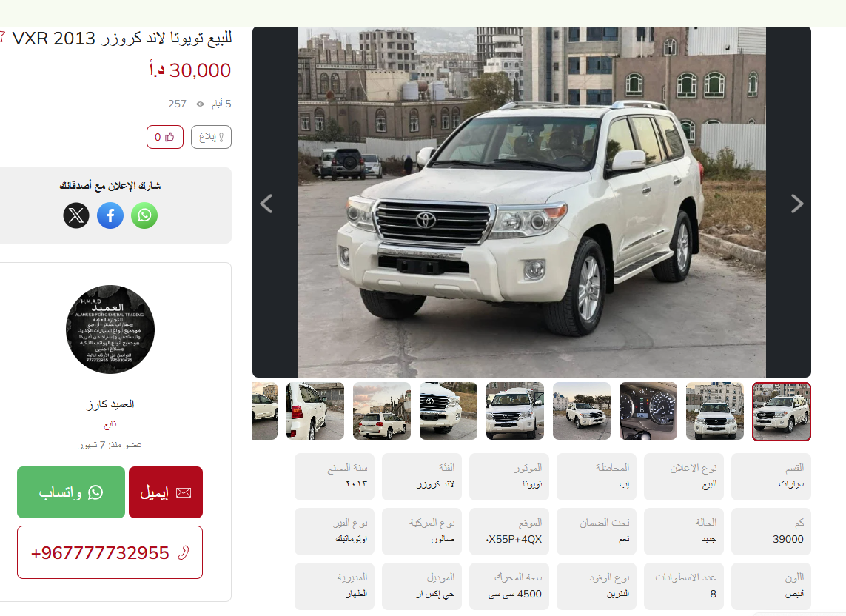Open main Land Cruiser photo

tap(531, 202)
